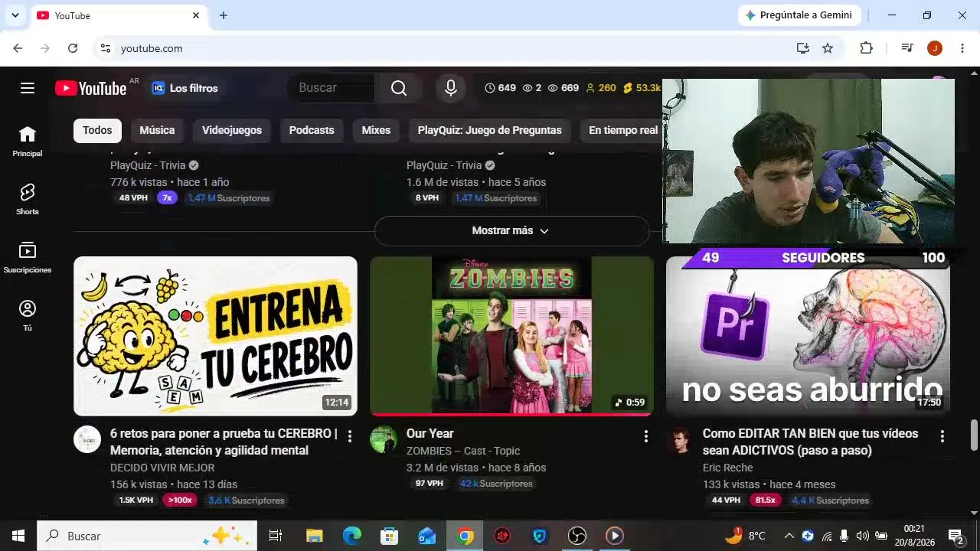The width and height of the screenshot is (980, 551).
Task: Open the tab search dropdown arrow
Action: (x=15, y=15)
